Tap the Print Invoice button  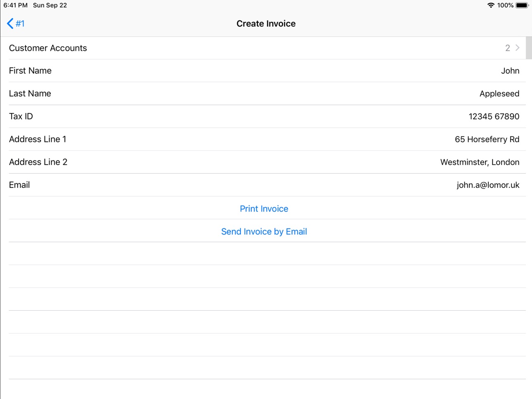tap(264, 209)
